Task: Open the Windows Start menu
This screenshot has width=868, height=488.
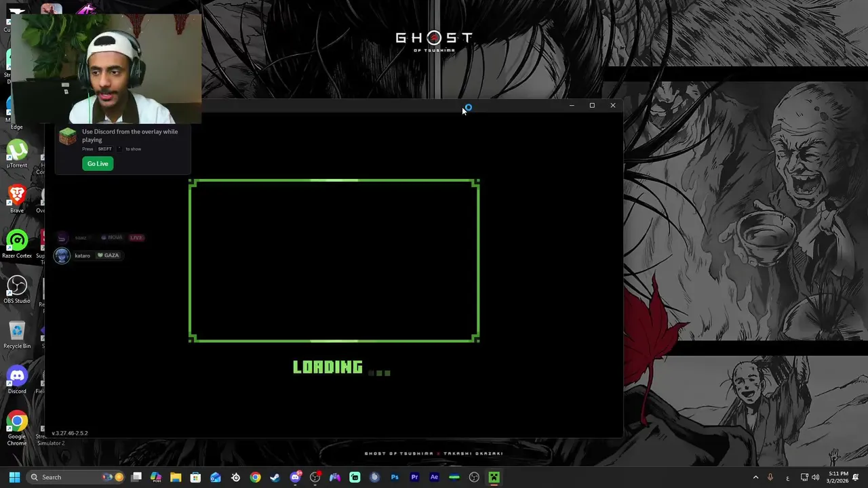Action: click(x=14, y=477)
